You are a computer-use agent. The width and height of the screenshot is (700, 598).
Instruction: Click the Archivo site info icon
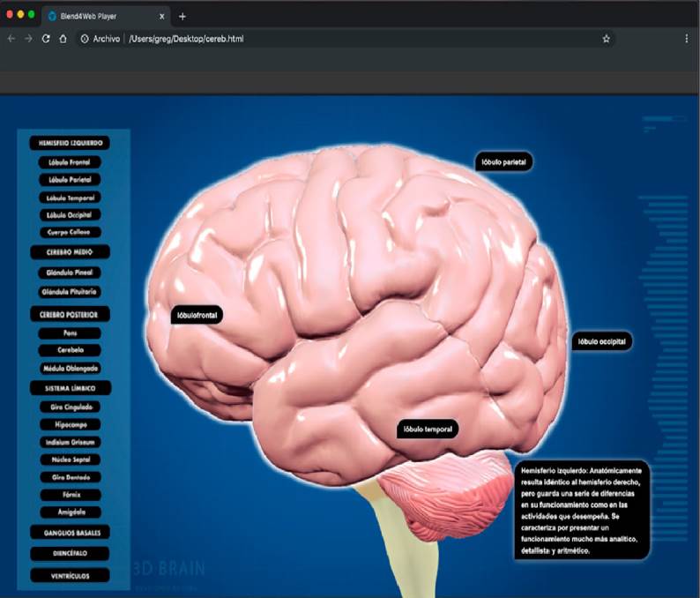[85, 39]
